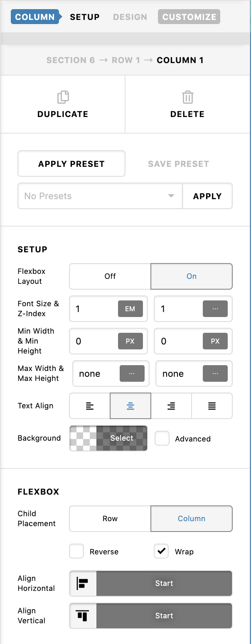Uncheck the Wrap checkbox
The image size is (251, 644).
coord(161,551)
